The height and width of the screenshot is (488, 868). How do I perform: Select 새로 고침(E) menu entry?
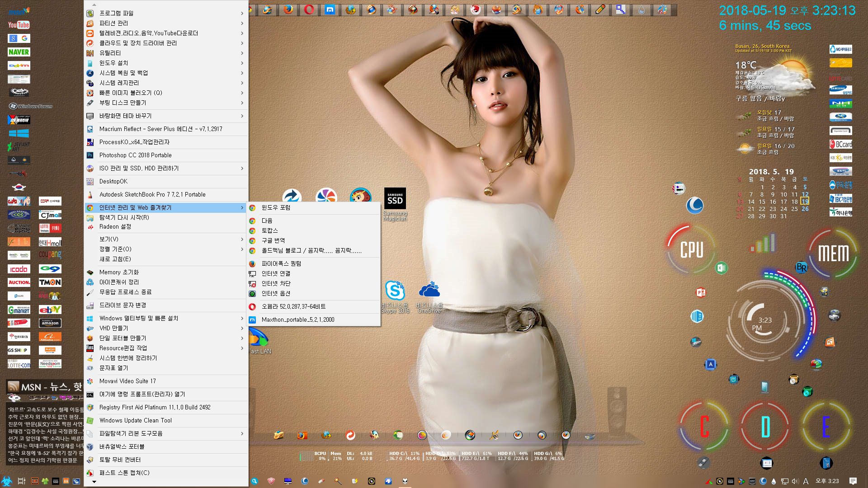[166, 259]
